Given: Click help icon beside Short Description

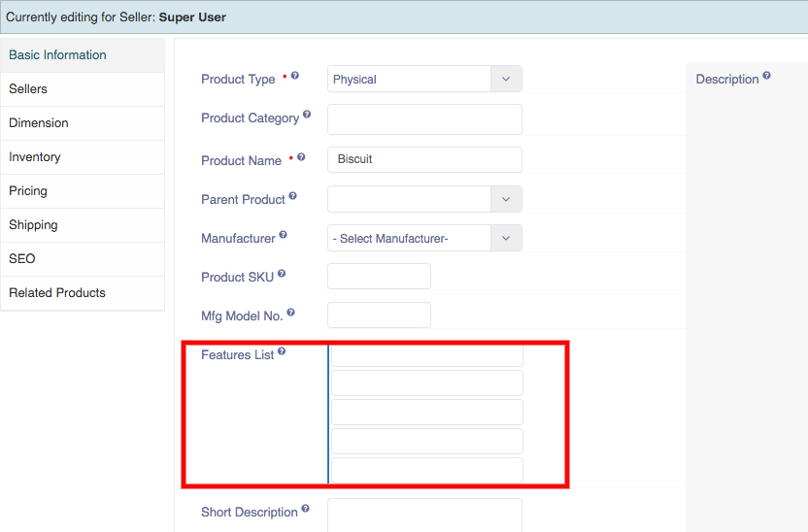Looking at the screenshot, I should tap(305, 509).
